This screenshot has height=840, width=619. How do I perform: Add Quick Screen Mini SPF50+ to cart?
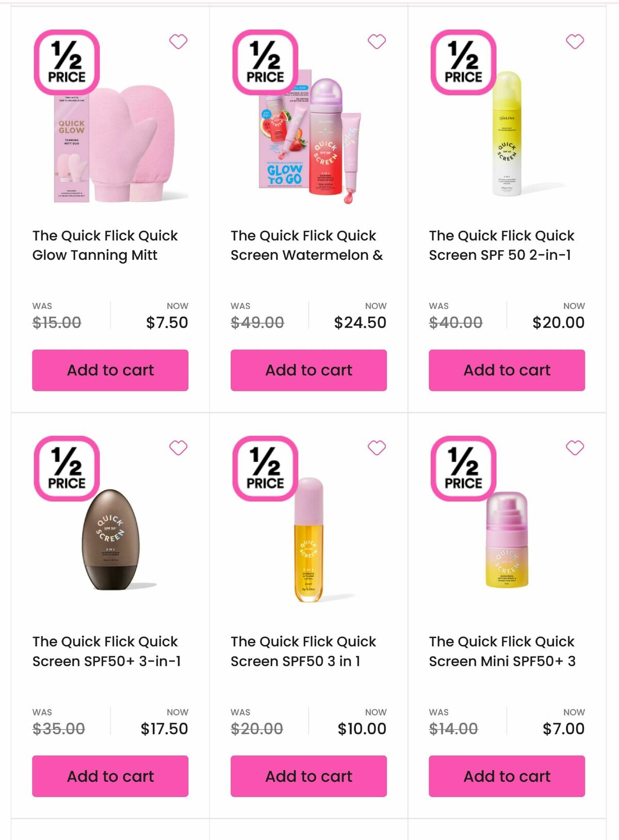[507, 776]
